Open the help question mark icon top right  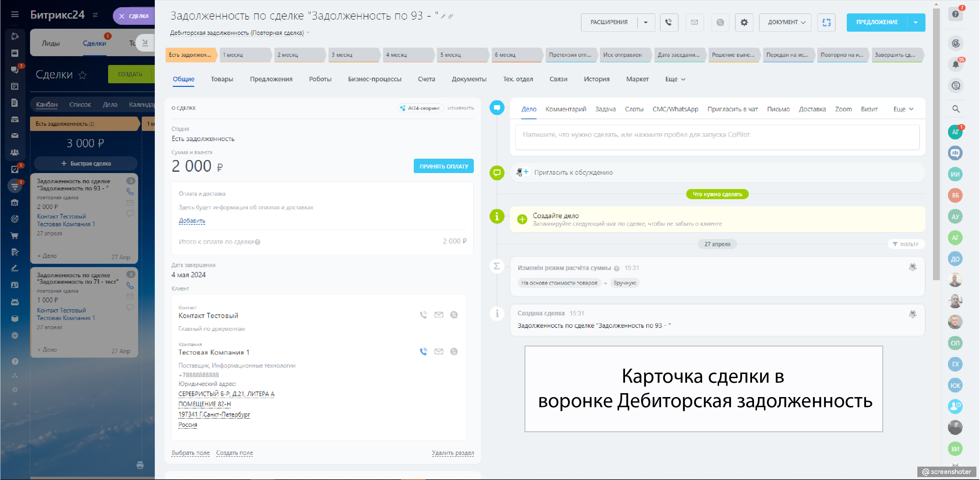click(955, 14)
